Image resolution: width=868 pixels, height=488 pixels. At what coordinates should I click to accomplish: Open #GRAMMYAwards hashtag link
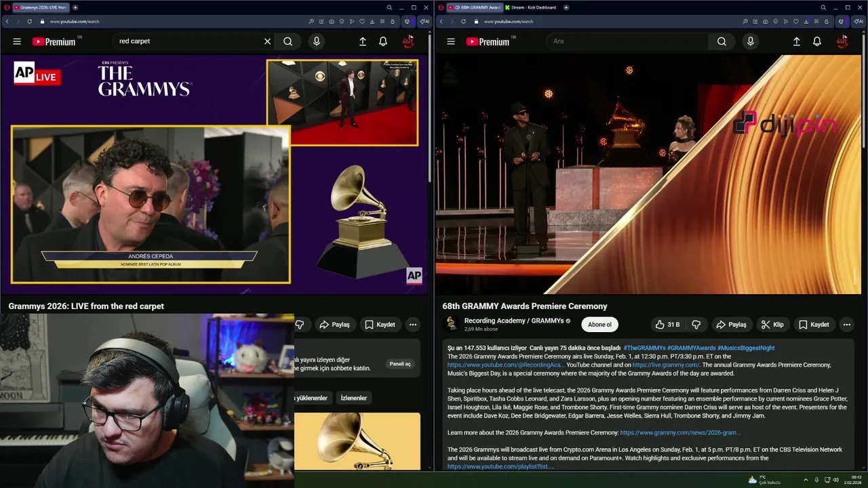point(691,348)
